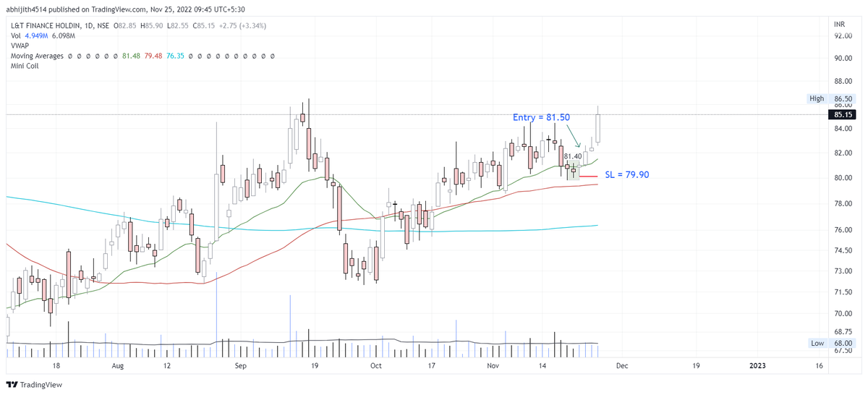The width and height of the screenshot is (868, 395).
Task: Click the Oct label on the time axis
Action: pos(375,366)
